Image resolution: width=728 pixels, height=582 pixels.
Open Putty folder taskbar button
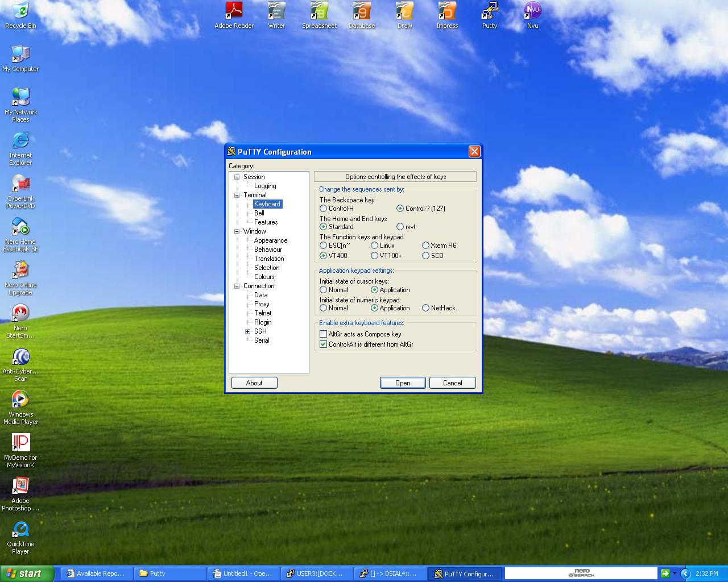171,573
